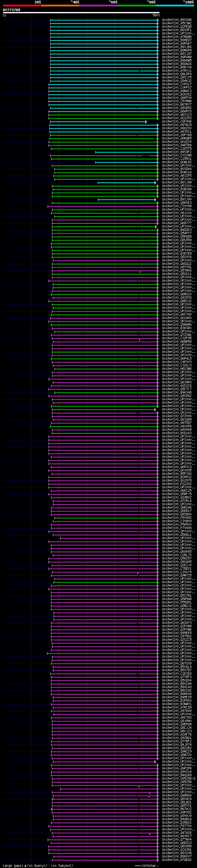Viewport: 197px width, 868px height.
Task: Select the UniRef100_A9RQB5 label
Action: (177, 139)
